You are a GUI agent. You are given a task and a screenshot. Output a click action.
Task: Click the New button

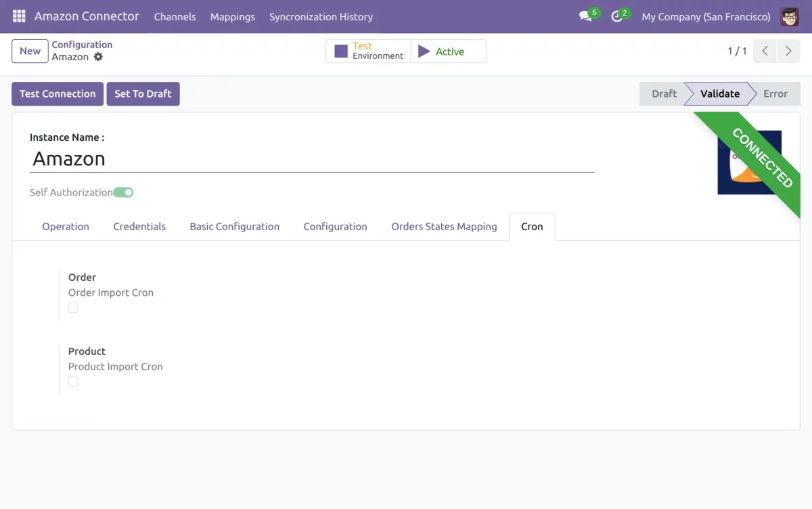tap(30, 51)
